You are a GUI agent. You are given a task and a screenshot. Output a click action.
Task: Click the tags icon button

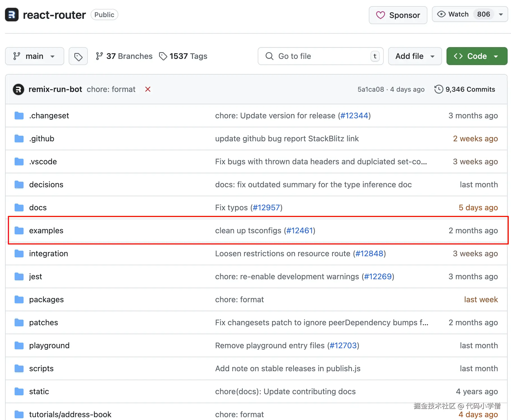pos(78,56)
